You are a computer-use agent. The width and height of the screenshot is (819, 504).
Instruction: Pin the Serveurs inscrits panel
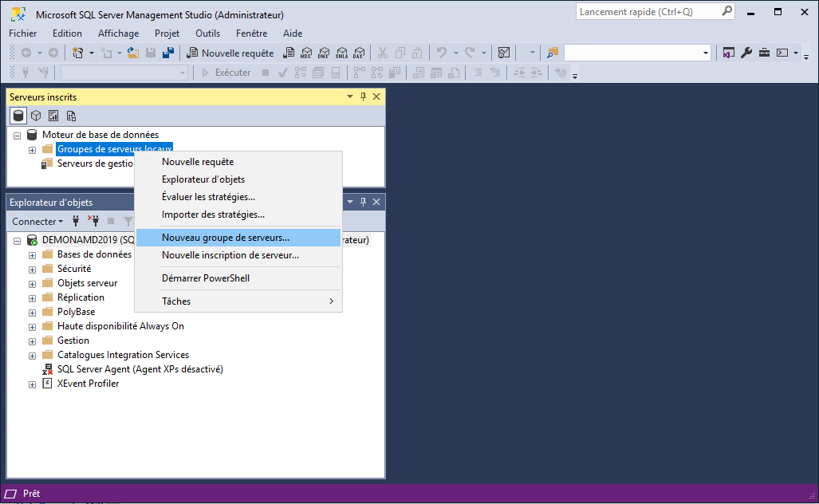363,96
